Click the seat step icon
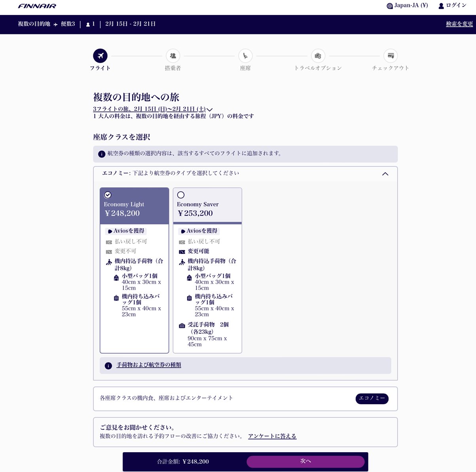 tap(245, 56)
